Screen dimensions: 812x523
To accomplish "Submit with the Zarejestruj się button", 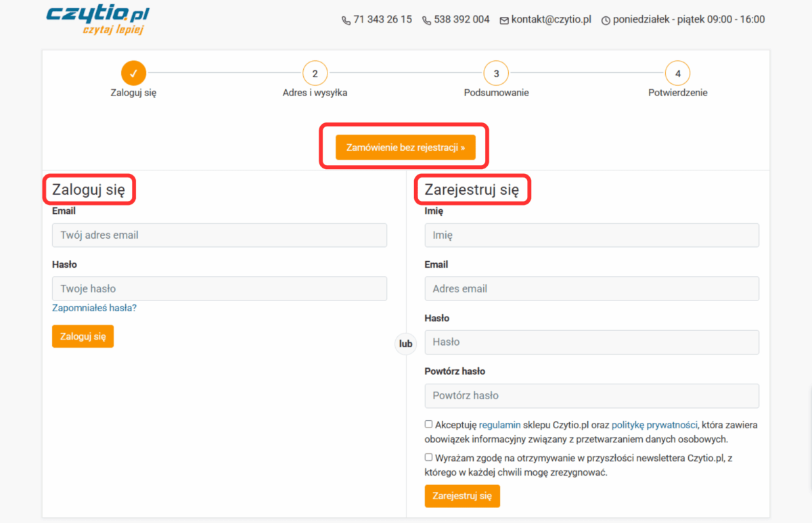I will [462, 496].
